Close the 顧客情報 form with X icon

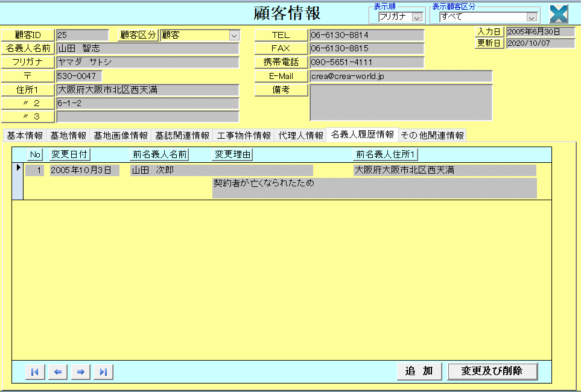(x=559, y=14)
